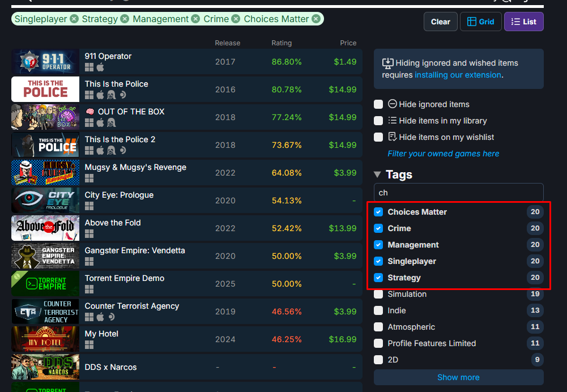Click the Steam Deck icon under This Is the Police
567x392 pixels.
point(123,95)
